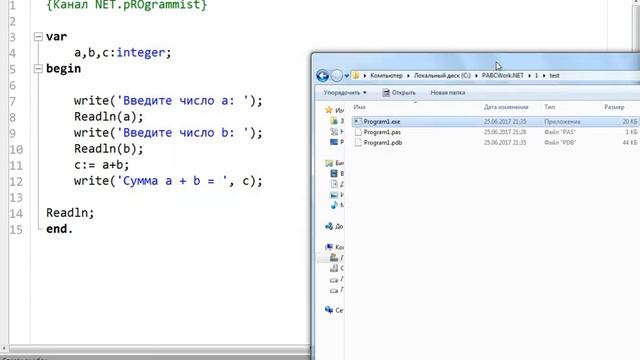Click the Videos library icon in sidebar
The width and height of the screenshot is (640, 360).
pos(334,173)
